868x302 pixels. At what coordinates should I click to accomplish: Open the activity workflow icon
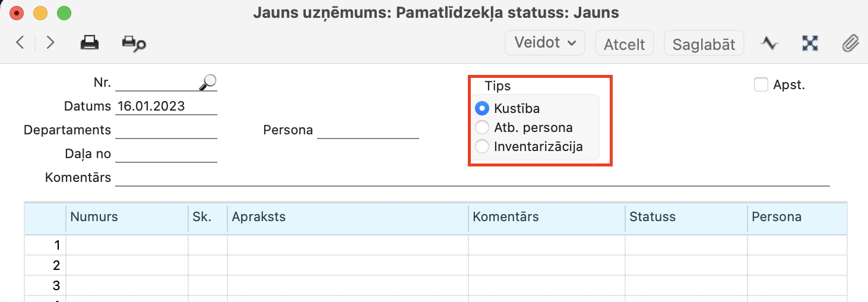769,43
